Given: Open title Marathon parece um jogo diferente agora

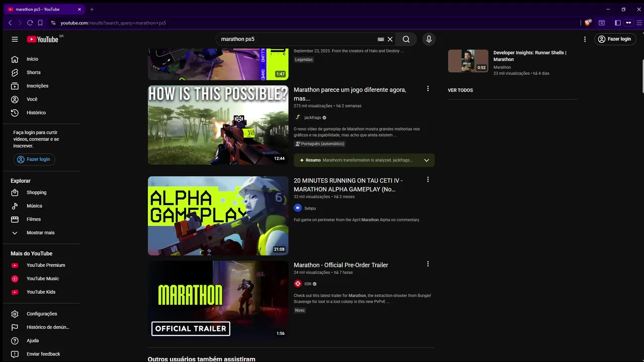Looking at the screenshot, I should pos(350,94).
